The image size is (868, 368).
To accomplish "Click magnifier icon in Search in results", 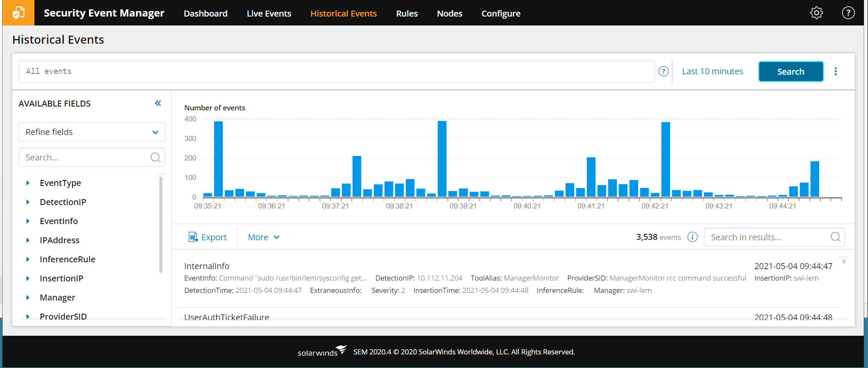I will pos(835,237).
